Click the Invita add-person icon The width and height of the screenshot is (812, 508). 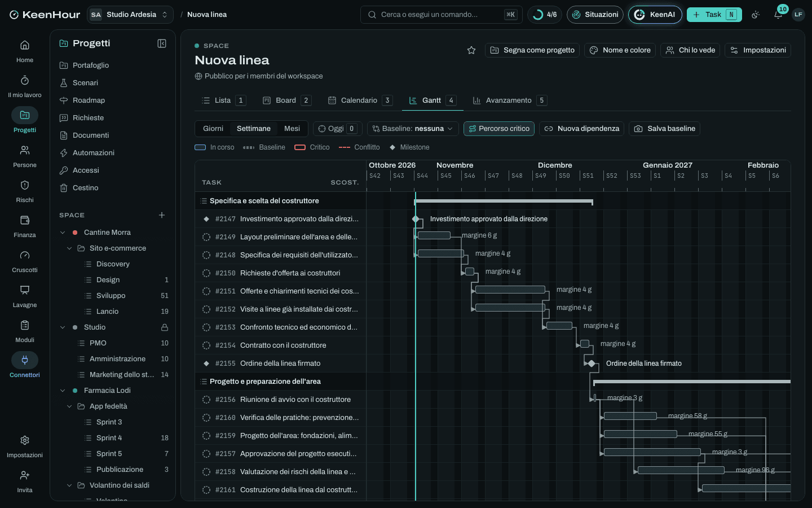click(x=25, y=475)
